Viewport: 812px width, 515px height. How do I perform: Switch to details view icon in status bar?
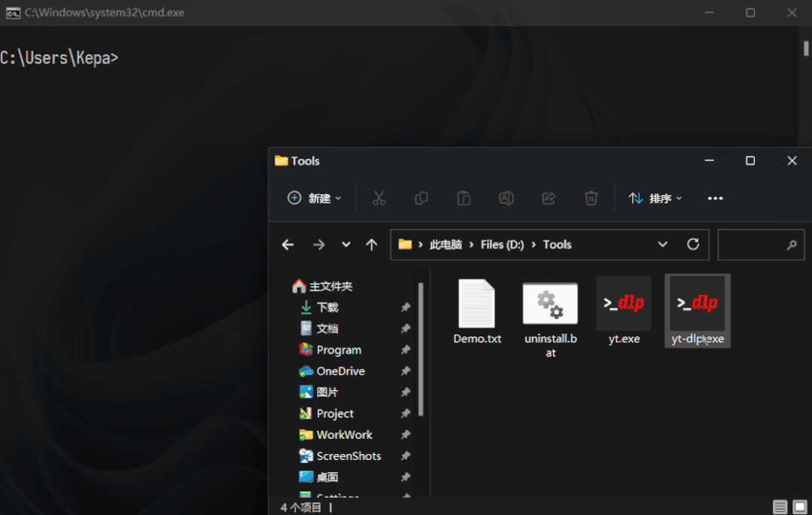point(780,507)
